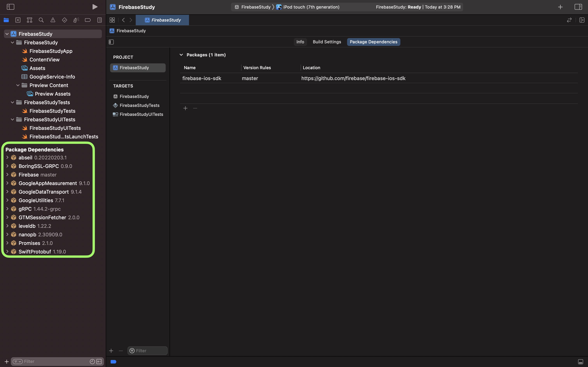
Task: Collapse the Preview Content folder
Action: click(x=18, y=85)
